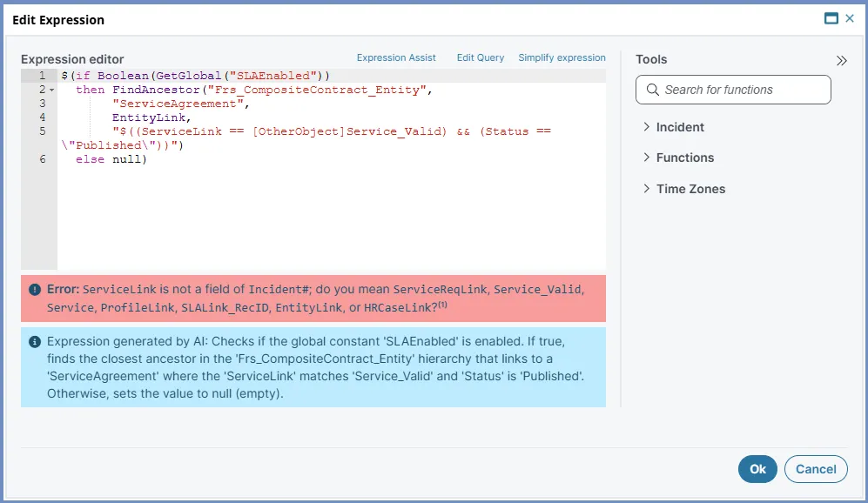Click Simplify expression link

[562, 57]
